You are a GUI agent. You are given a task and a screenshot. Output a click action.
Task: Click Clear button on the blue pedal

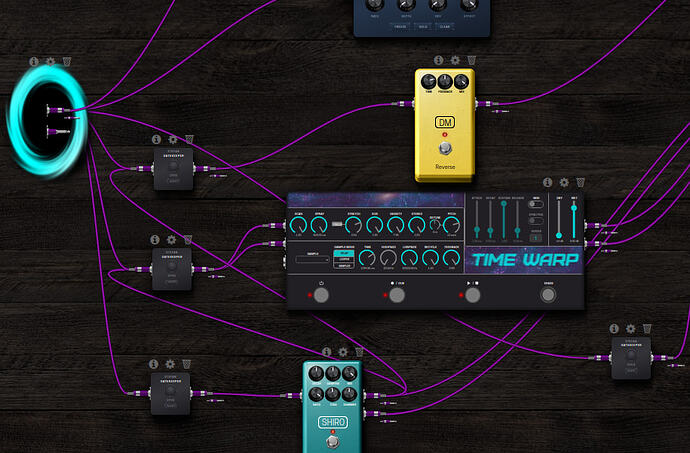pos(445,26)
